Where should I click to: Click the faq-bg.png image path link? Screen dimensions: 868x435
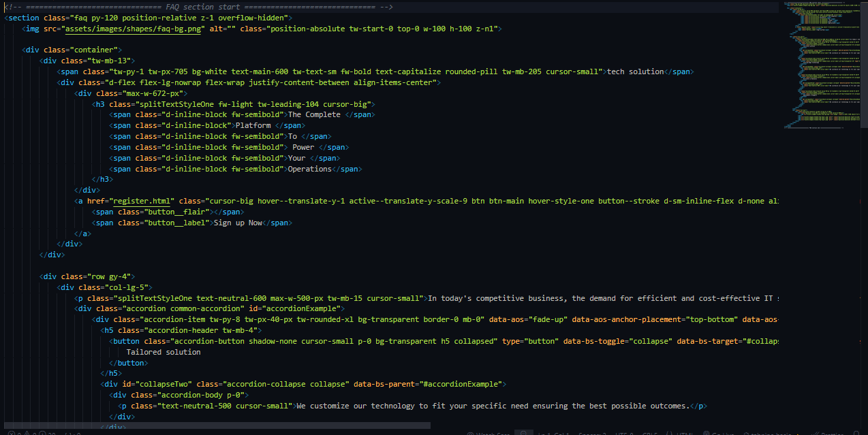coord(131,28)
